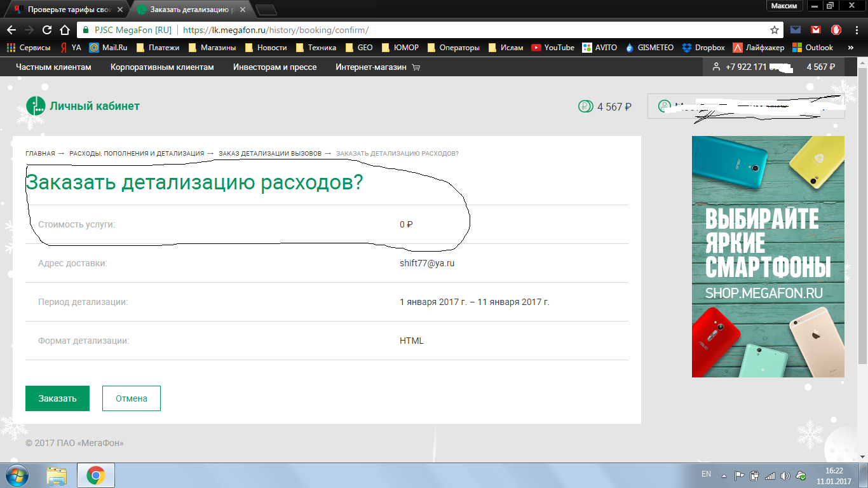868x488 pixels.
Task: Open the Магазины bookmarks folder
Action: click(x=212, y=48)
